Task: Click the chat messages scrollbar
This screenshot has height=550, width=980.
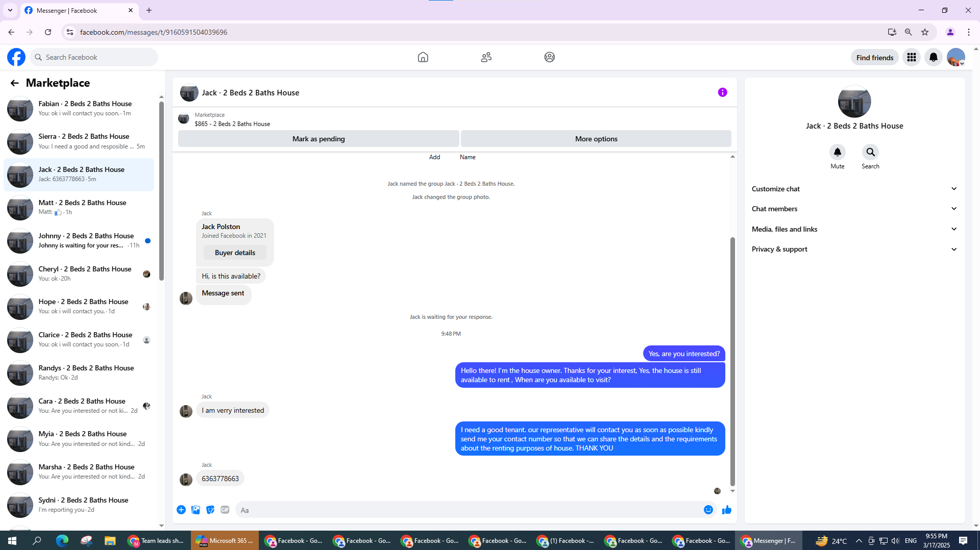Action: pyautogui.click(x=732, y=361)
